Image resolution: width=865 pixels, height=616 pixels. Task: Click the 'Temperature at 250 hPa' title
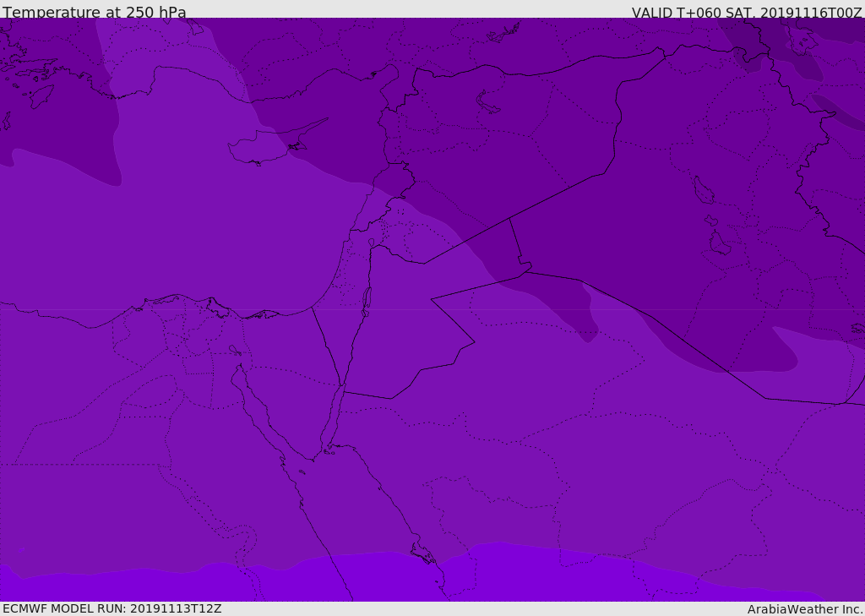click(94, 13)
